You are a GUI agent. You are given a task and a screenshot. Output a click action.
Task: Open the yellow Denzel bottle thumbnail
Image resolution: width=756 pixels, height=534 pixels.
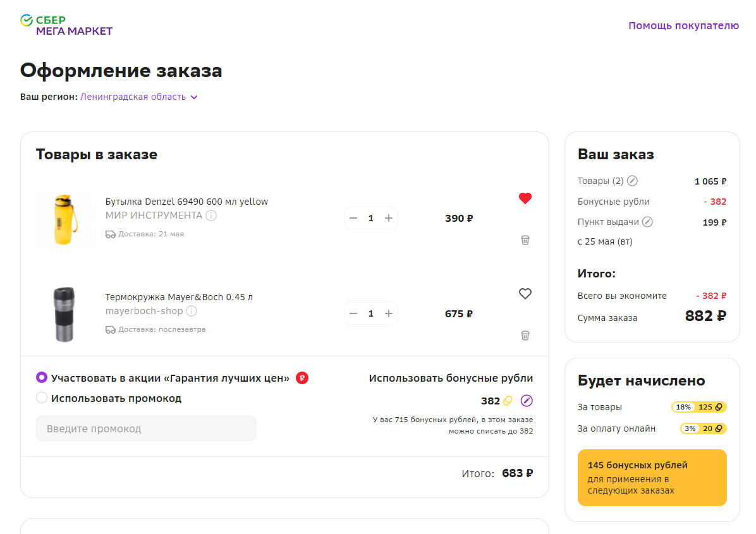click(x=64, y=219)
